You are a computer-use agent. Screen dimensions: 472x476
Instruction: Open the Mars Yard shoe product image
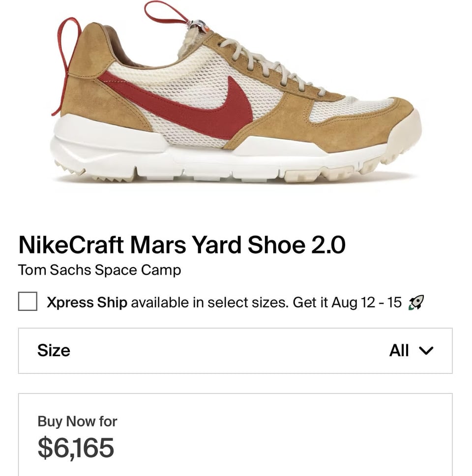pos(236,98)
